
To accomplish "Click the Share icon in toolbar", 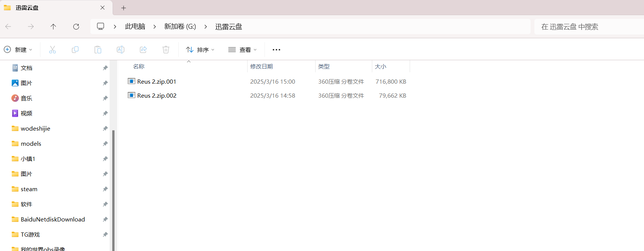I will (x=143, y=50).
